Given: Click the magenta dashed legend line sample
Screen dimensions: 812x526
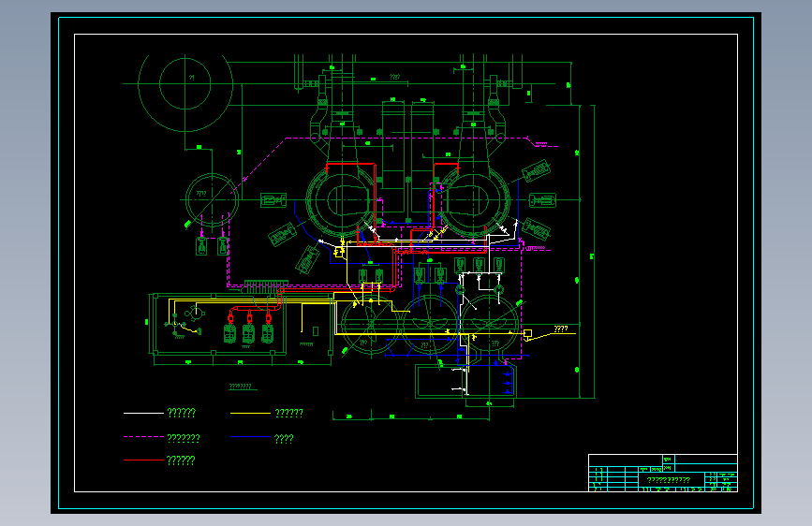Looking at the screenshot, I should pyautogui.click(x=143, y=437).
